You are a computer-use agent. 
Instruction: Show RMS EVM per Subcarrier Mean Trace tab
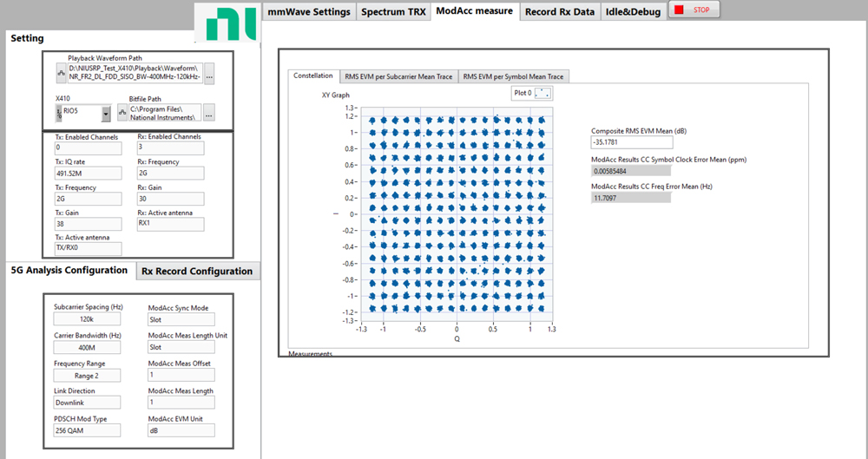(398, 76)
